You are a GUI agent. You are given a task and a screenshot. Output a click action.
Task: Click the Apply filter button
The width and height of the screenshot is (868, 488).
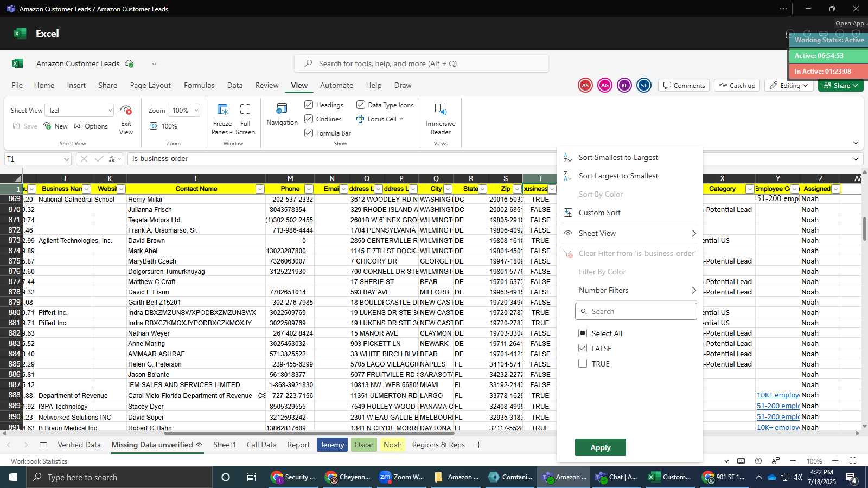click(601, 447)
